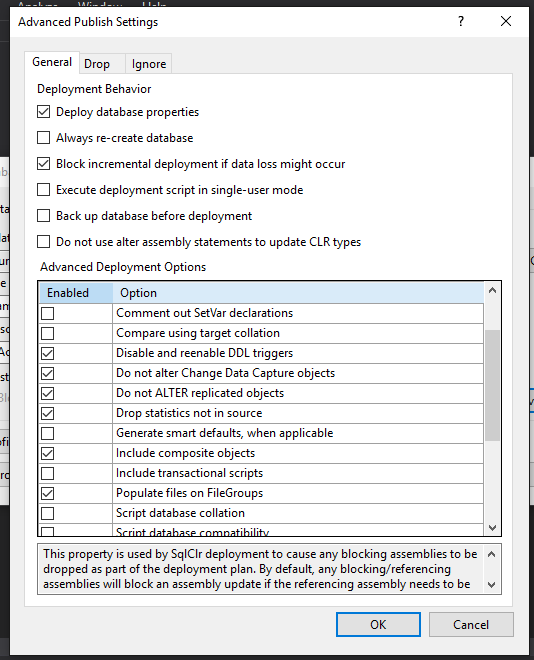
Task: Enable Do not use alter assembly statements
Action: [44, 242]
